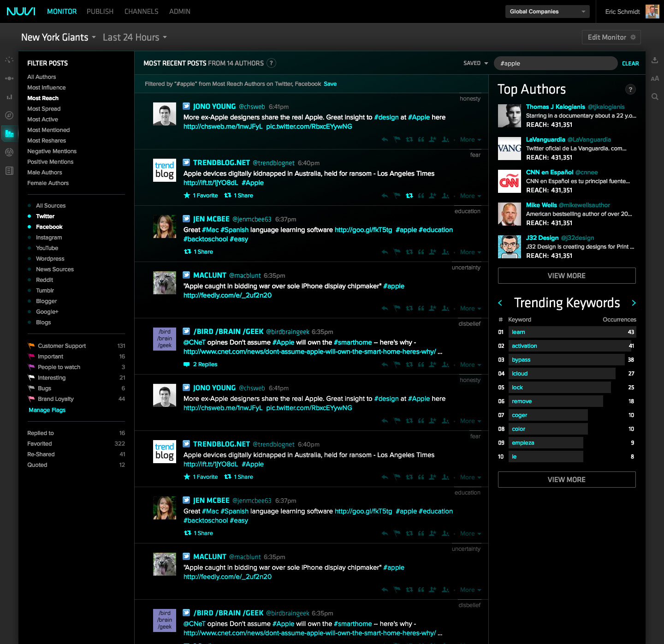Click follow-user icon on Jono Young's first post

445,140
